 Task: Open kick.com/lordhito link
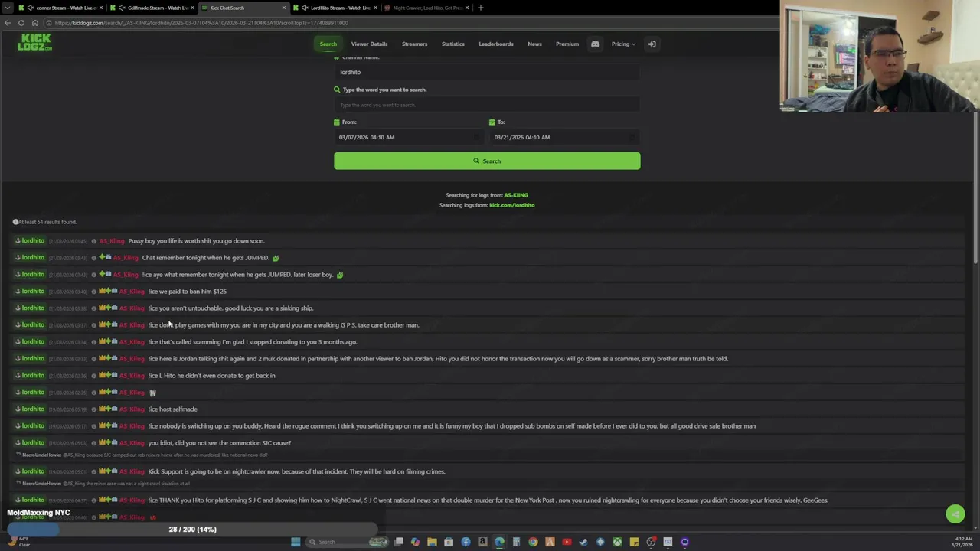[511, 205]
